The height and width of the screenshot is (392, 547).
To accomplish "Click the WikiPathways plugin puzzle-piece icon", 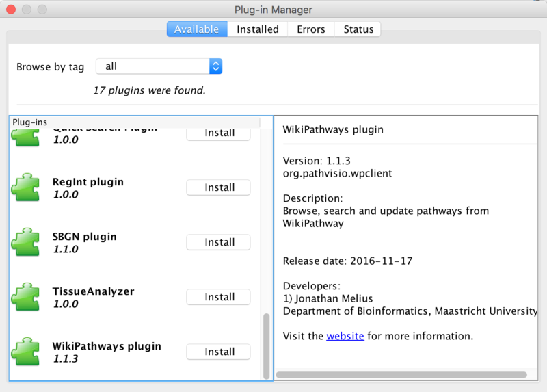I will (25, 352).
